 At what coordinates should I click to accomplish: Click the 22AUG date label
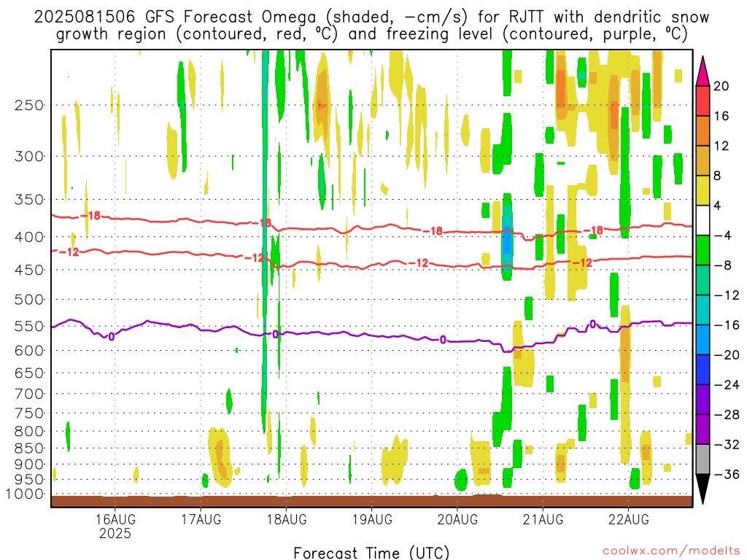(x=628, y=519)
